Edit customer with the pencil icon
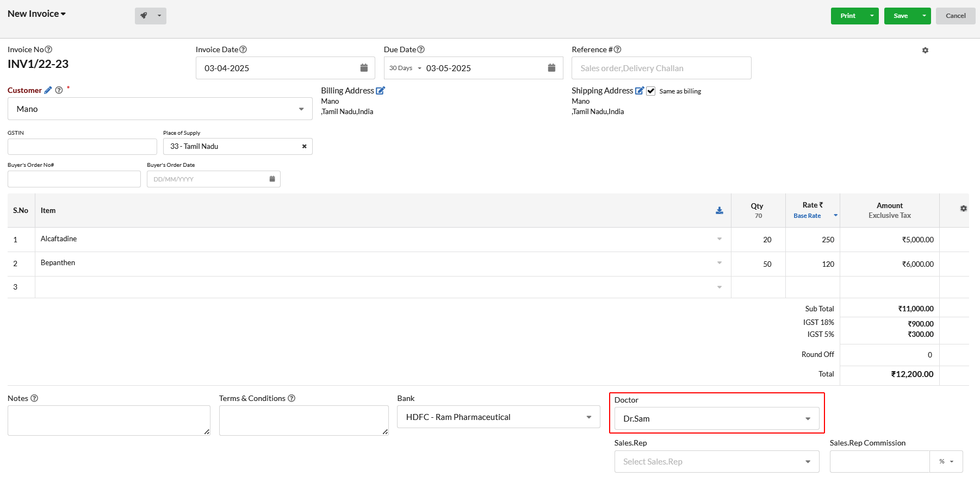Image resolution: width=980 pixels, height=483 pixels. (x=48, y=90)
